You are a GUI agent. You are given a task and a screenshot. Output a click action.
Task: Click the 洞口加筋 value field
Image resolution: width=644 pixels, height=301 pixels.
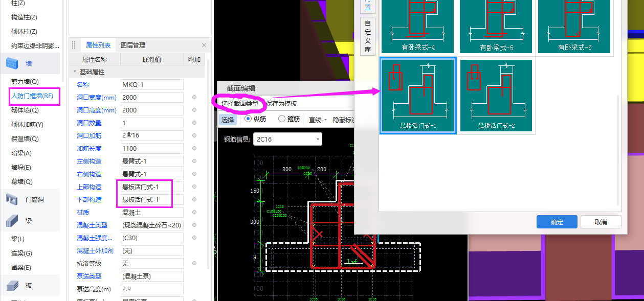(x=152, y=135)
